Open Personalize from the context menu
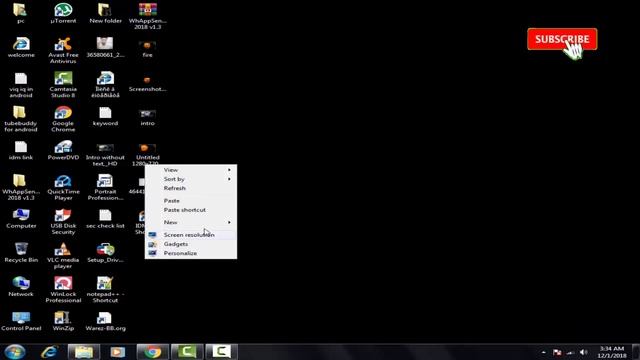 tap(191, 253)
